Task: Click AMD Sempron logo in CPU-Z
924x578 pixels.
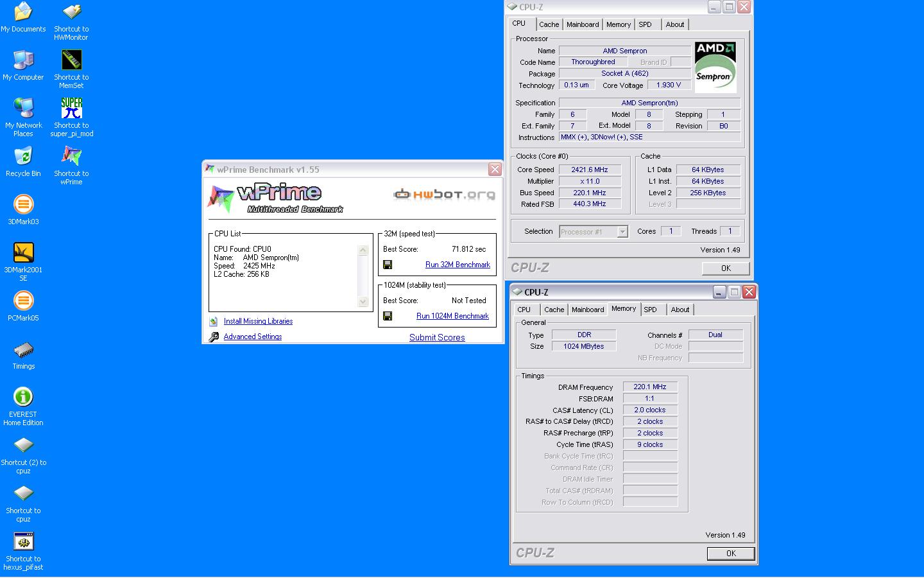Action: tap(715, 67)
